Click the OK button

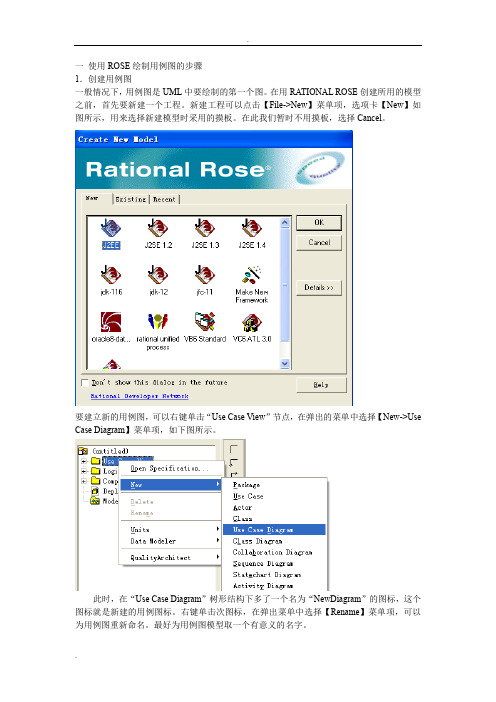click(x=319, y=223)
